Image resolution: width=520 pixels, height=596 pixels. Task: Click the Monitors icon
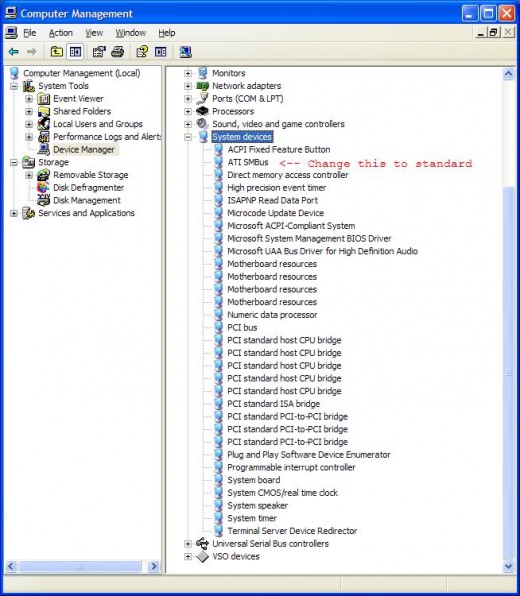tap(203, 73)
